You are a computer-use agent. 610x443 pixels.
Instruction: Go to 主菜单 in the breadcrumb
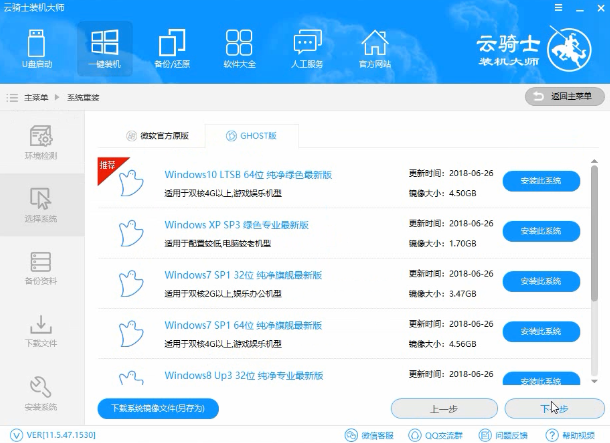[36, 97]
